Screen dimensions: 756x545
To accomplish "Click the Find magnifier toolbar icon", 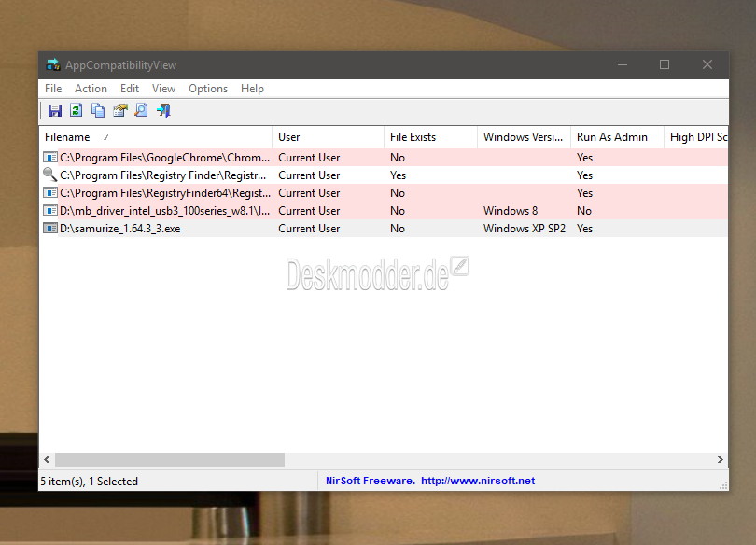I will tap(141, 110).
